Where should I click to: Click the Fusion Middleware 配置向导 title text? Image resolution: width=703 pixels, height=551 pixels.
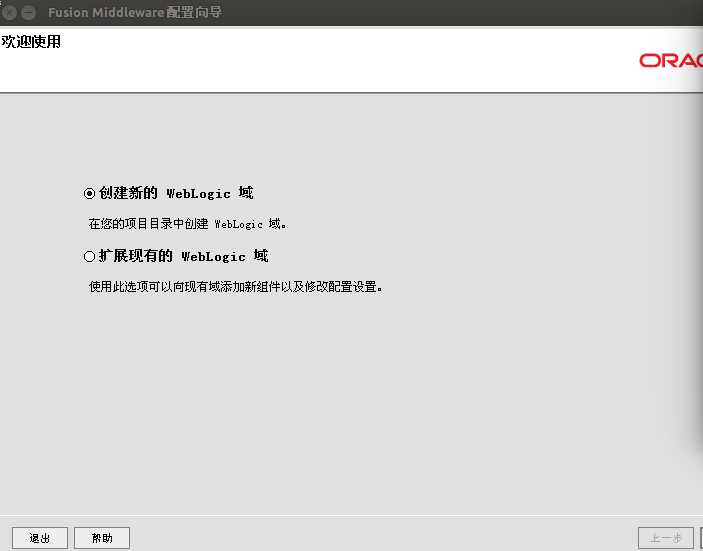pos(135,12)
